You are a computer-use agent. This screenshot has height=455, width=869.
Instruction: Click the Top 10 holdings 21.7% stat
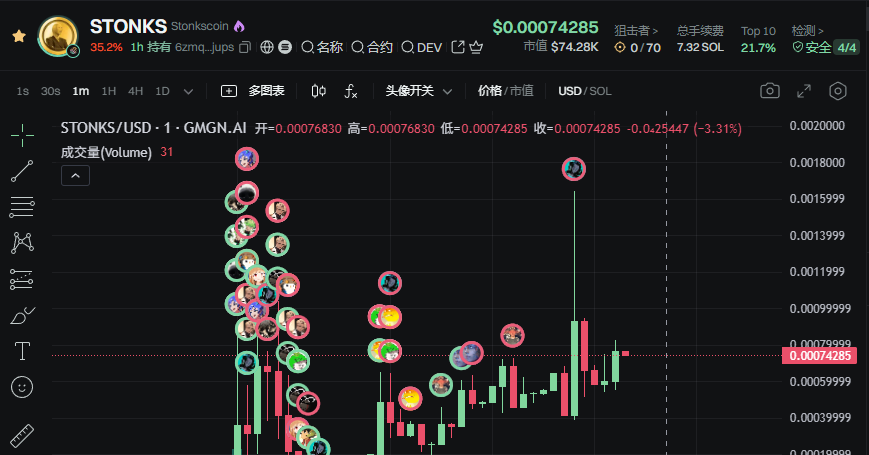click(x=758, y=39)
